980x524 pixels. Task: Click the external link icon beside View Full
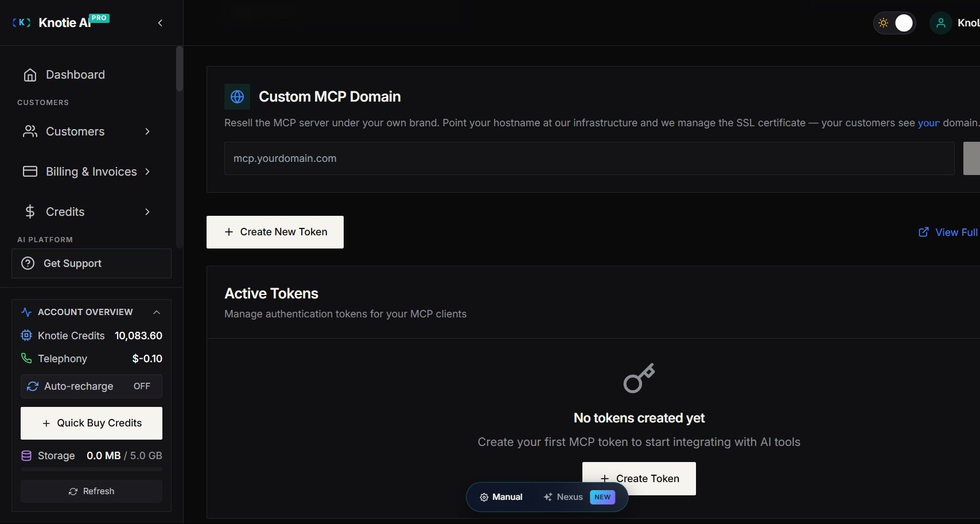[x=924, y=232]
